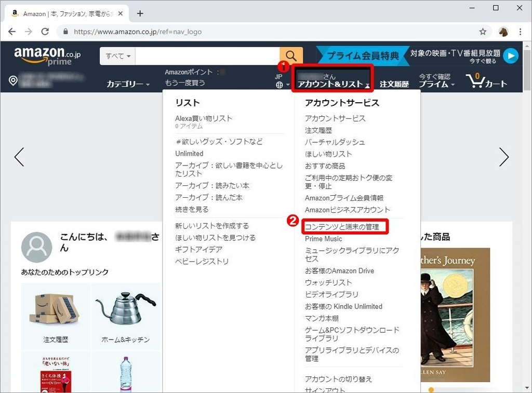
Task: Click the プライム会員特典 banner
Action: (363, 55)
